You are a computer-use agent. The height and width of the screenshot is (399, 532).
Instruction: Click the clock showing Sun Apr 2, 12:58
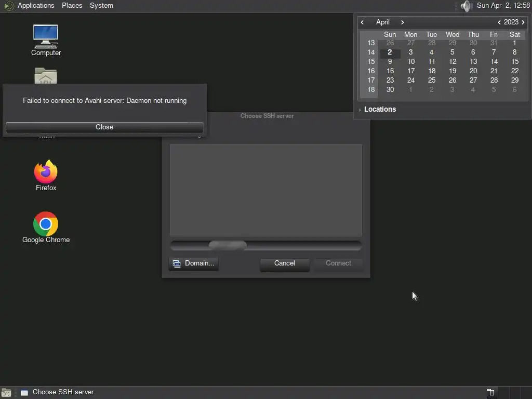[503, 5]
